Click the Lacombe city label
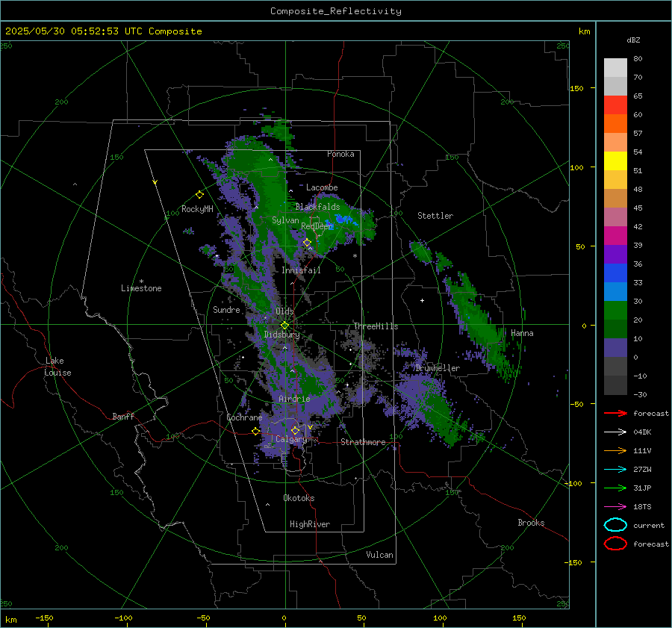Screen dimensions: 672x628 (x=322, y=187)
